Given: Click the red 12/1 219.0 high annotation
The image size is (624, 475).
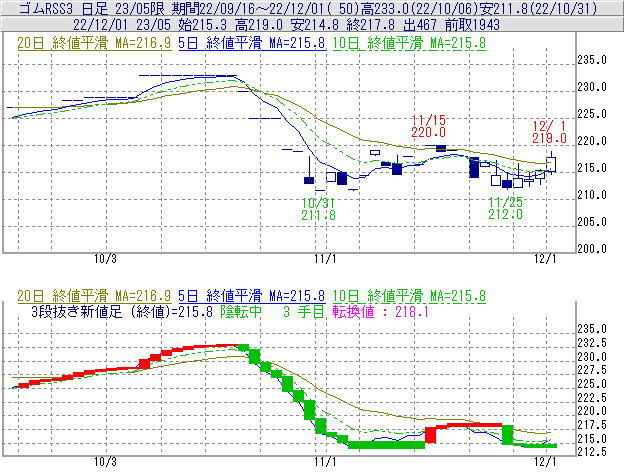Looking at the screenshot, I should [x=550, y=132].
